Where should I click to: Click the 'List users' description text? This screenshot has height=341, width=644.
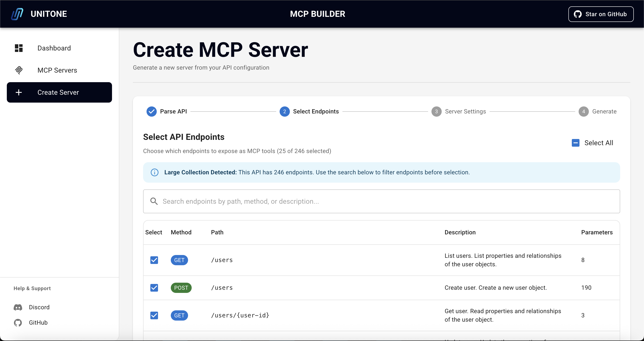click(x=503, y=260)
